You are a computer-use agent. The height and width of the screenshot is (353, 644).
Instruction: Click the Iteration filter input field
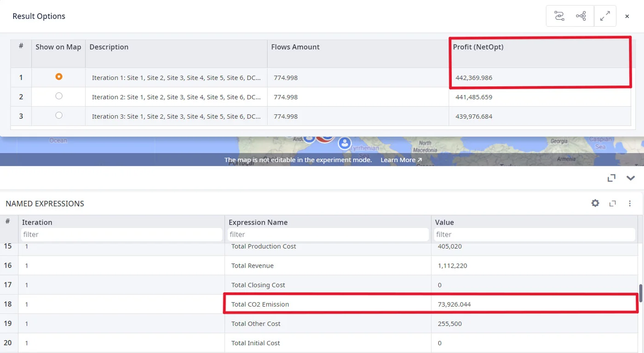pos(121,234)
